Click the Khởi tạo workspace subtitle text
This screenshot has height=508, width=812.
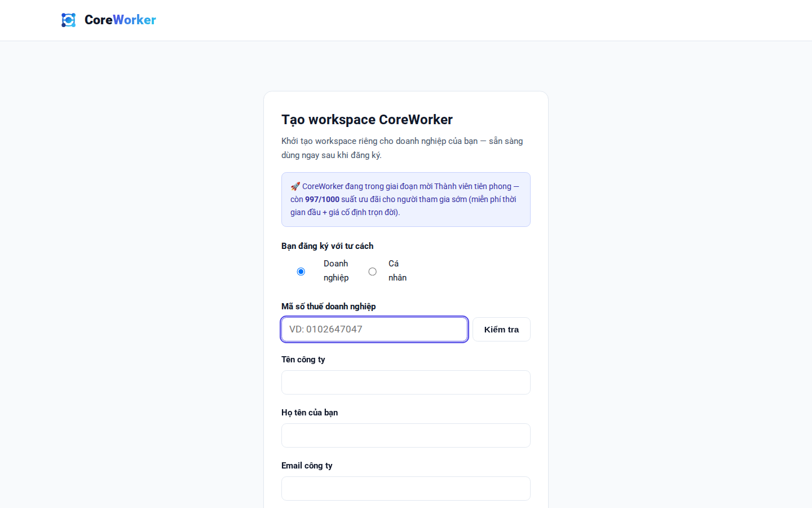[402, 148]
